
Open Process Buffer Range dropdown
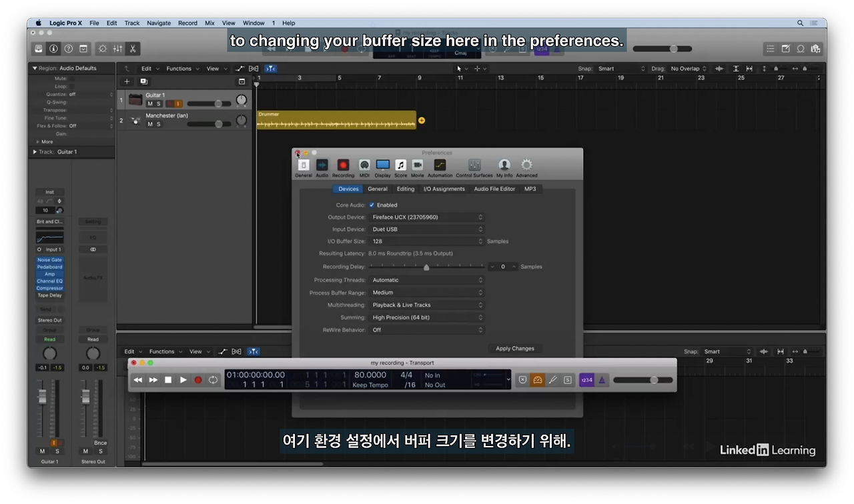tap(427, 293)
